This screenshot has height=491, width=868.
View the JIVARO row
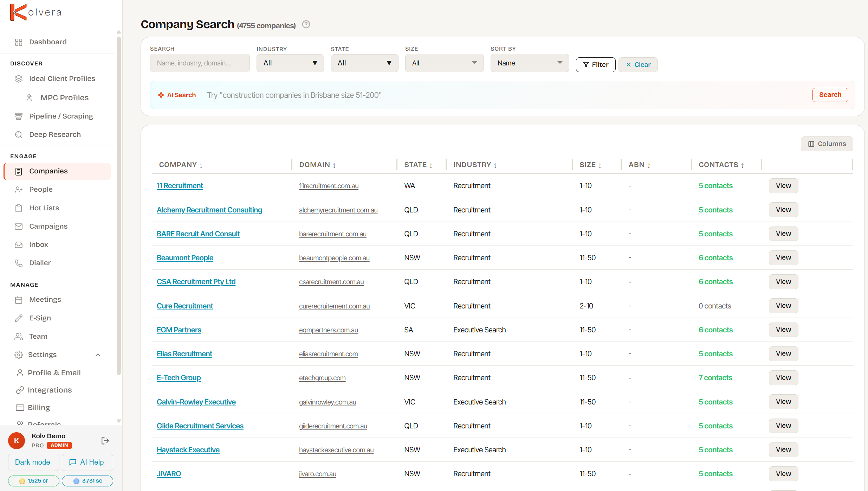point(783,474)
